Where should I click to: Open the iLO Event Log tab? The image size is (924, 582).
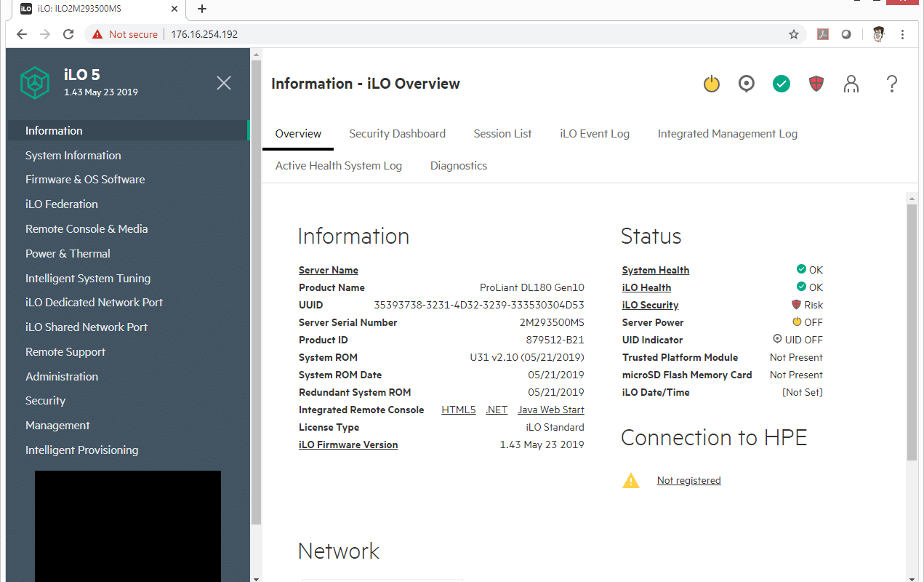595,134
